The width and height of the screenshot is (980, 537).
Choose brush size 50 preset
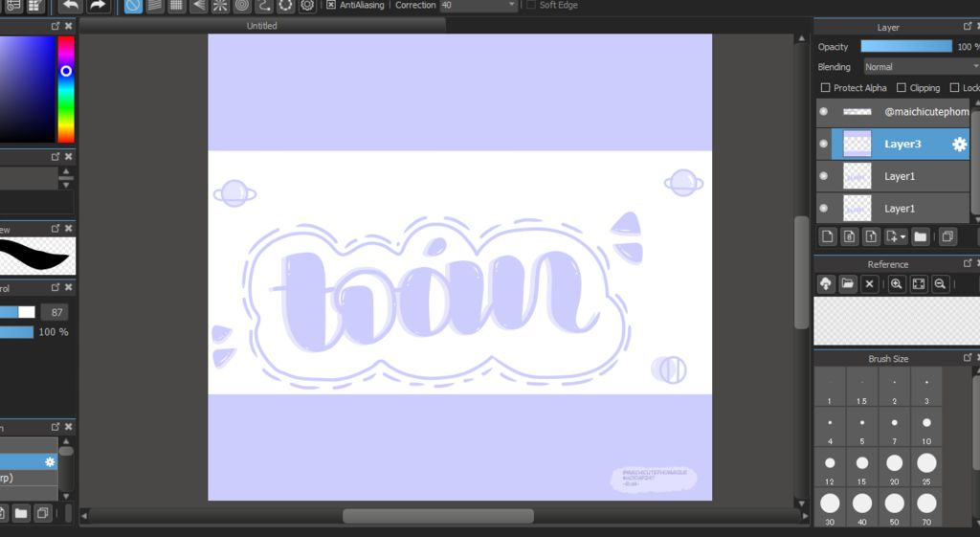[x=895, y=508]
